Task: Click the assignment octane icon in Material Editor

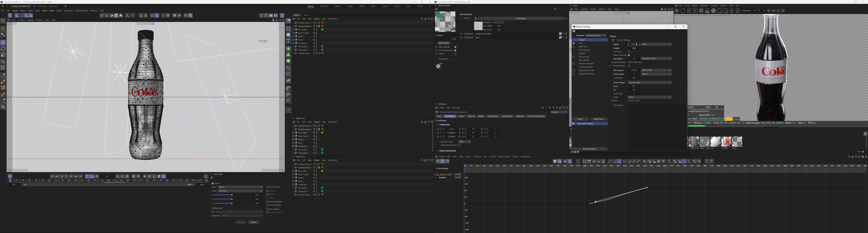Action: point(439,66)
